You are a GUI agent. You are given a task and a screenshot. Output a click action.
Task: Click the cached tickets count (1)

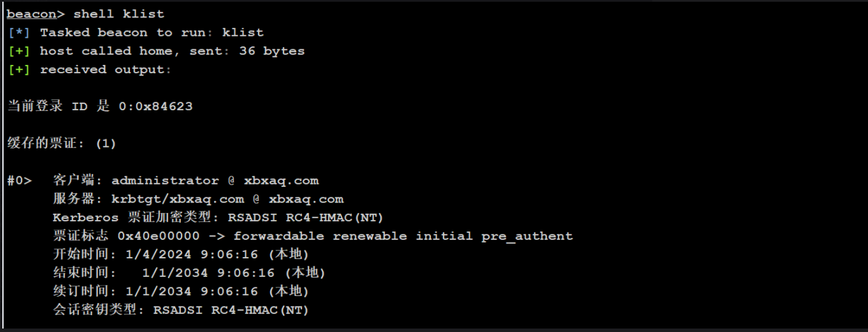click(106, 143)
